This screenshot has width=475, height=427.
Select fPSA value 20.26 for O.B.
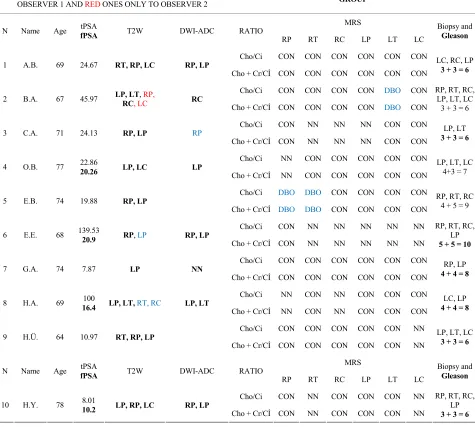coord(89,172)
